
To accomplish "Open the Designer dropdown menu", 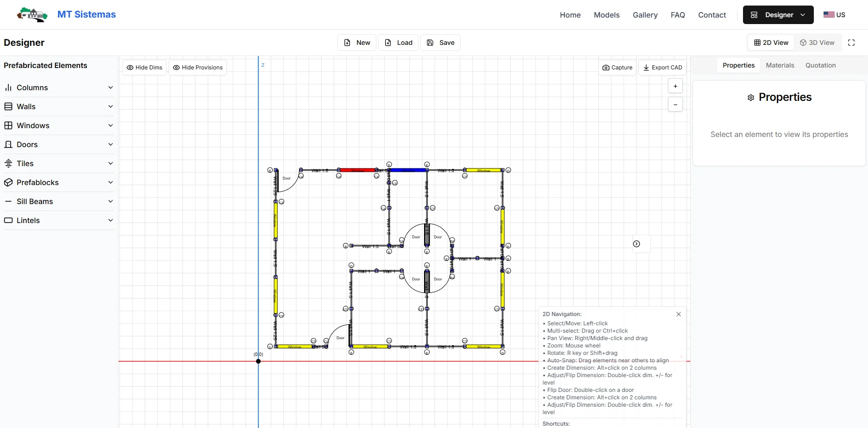I will [778, 15].
